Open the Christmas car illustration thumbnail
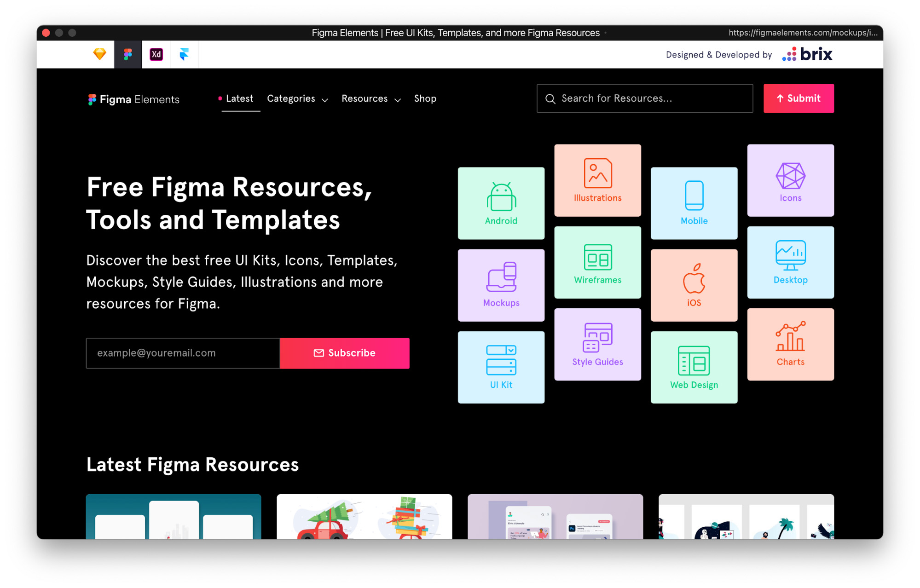 click(364, 517)
